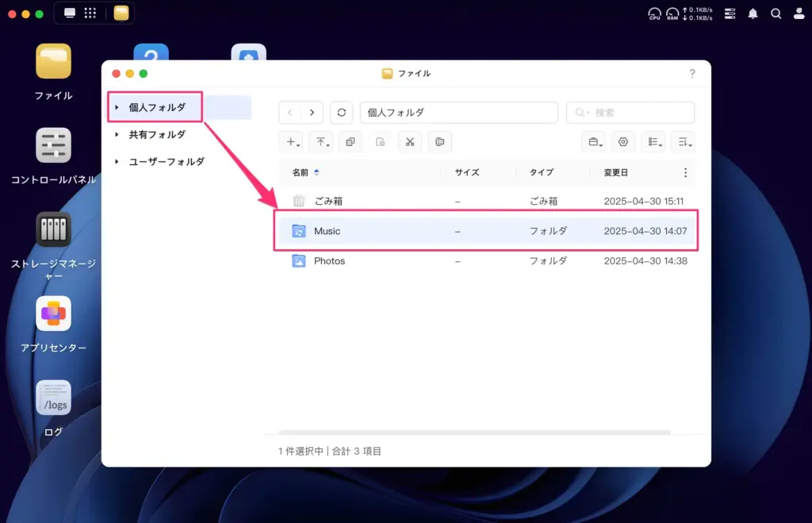Select the Photos folder row

pyautogui.click(x=329, y=261)
